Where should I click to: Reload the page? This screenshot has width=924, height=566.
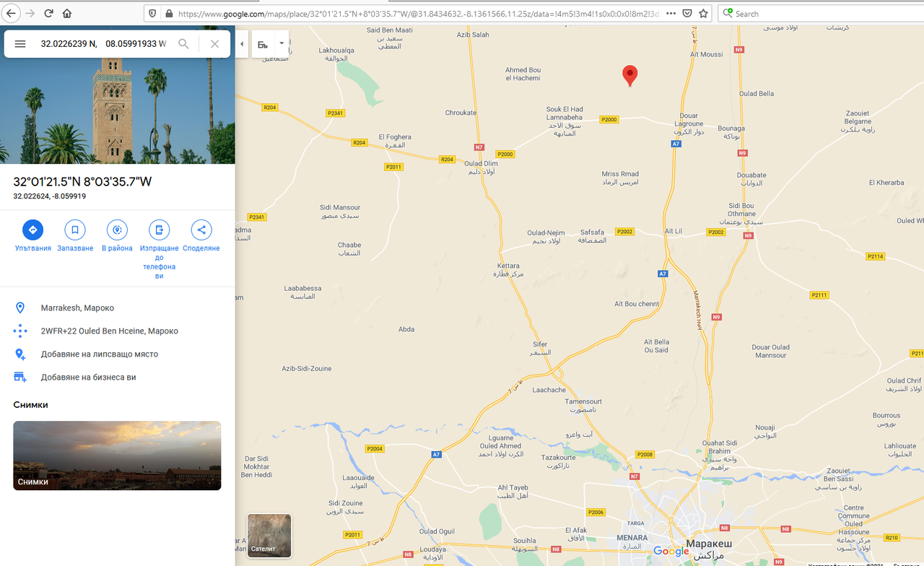[x=49, y=13]
